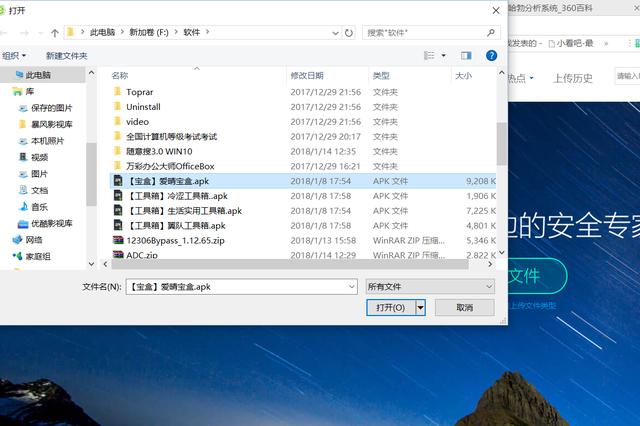Click the blue help icon
Screen dimensions: 640x426
click(491, 55)
